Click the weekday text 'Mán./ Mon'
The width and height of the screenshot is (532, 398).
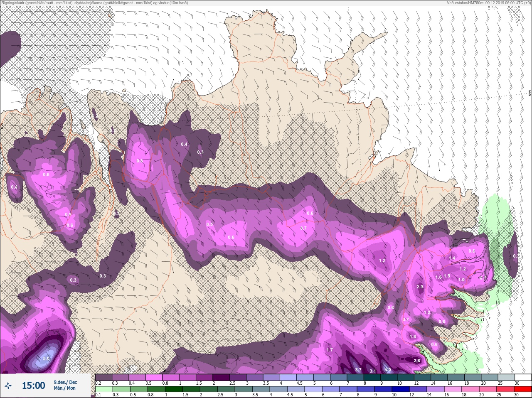pyautogui.click(x=64, y=388)
